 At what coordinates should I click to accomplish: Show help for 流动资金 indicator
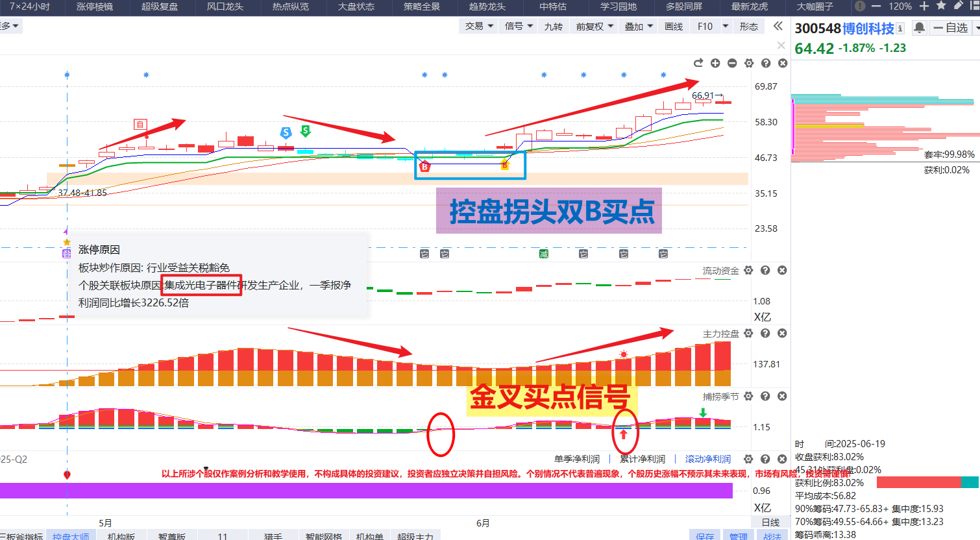click(x=765, y=270)
